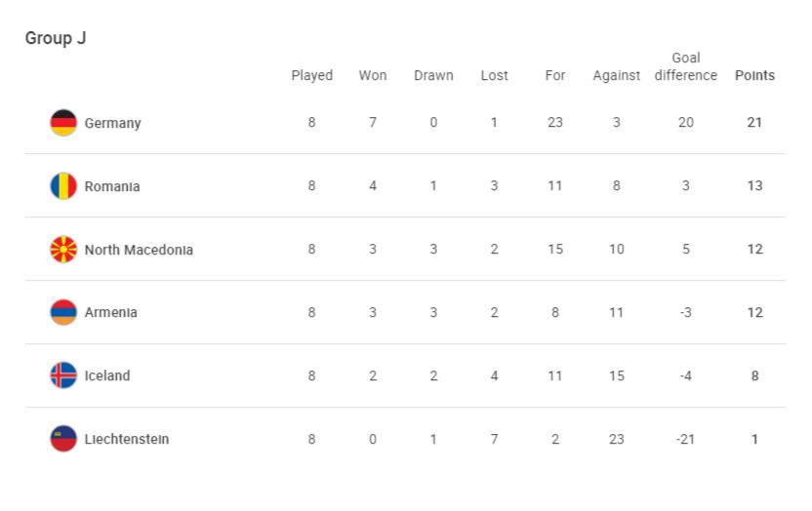812x511 pixels.
Task: Click Iceland's 15 goals against value
Action: click(616, 376)
